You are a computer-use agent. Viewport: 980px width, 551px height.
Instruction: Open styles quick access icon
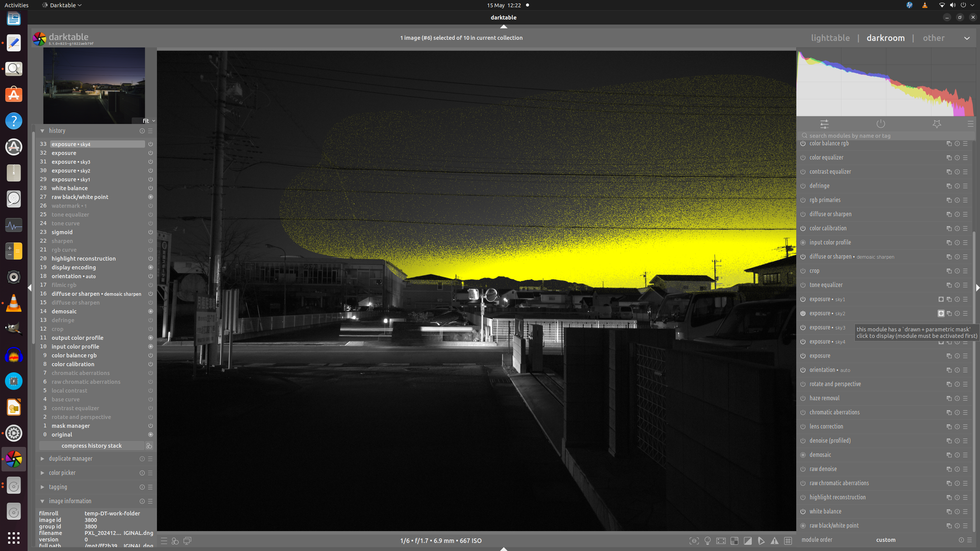pyautogui.click(x=175, y=541)
